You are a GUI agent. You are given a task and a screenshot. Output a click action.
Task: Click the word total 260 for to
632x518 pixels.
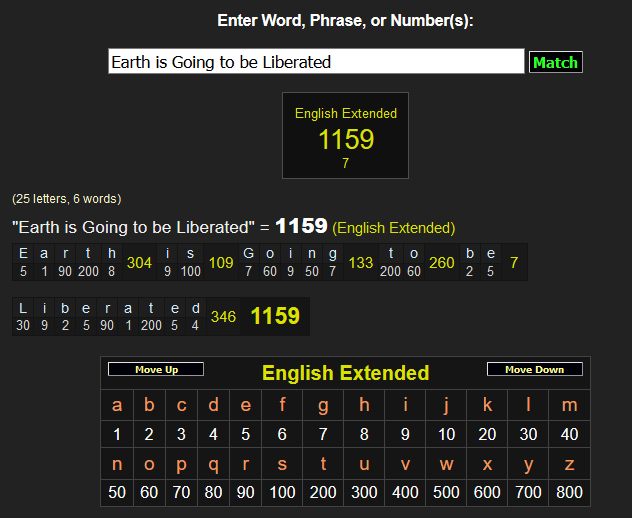[x=441, y=263]
